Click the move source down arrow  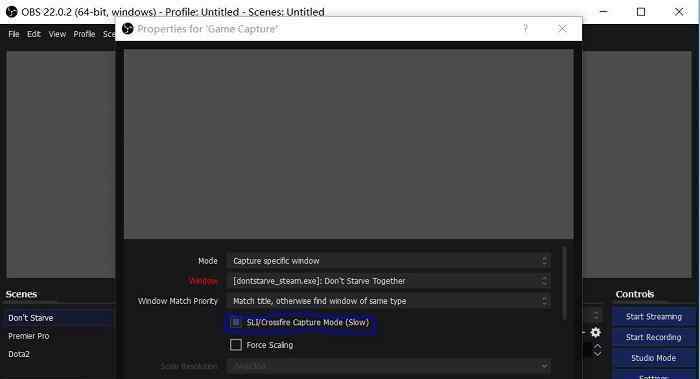[598, 354]
